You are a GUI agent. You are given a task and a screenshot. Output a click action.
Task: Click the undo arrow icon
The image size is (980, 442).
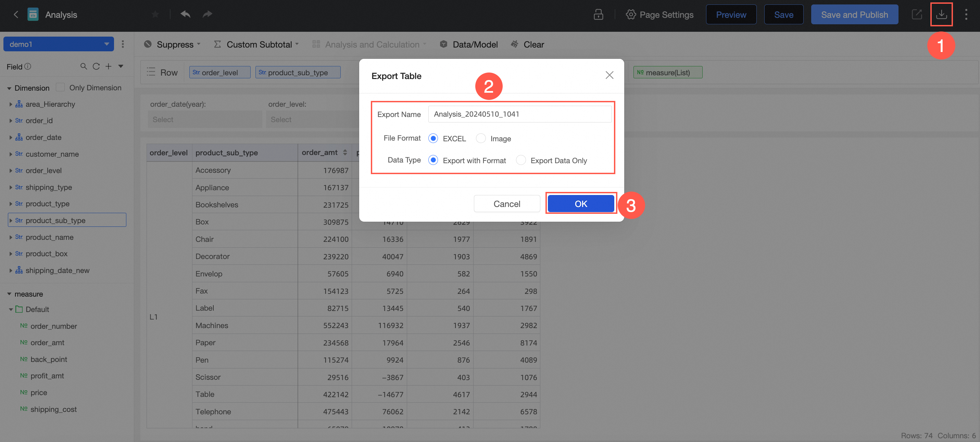185,14
